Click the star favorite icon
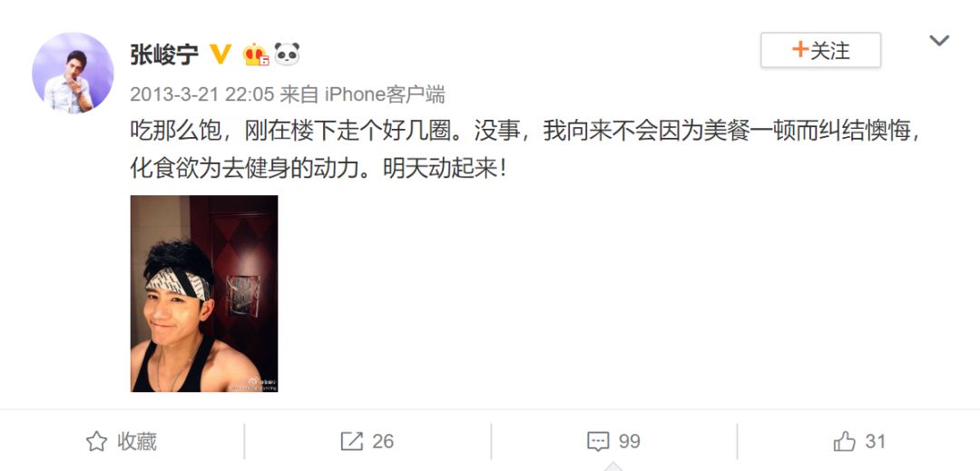Viewport: 980px width, 471px height. pos(96,442)
